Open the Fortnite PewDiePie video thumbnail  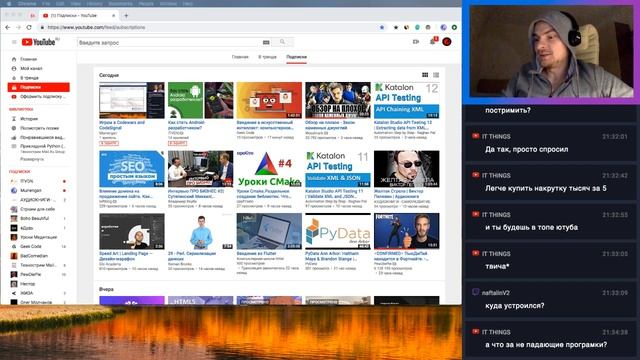(407, 231)
